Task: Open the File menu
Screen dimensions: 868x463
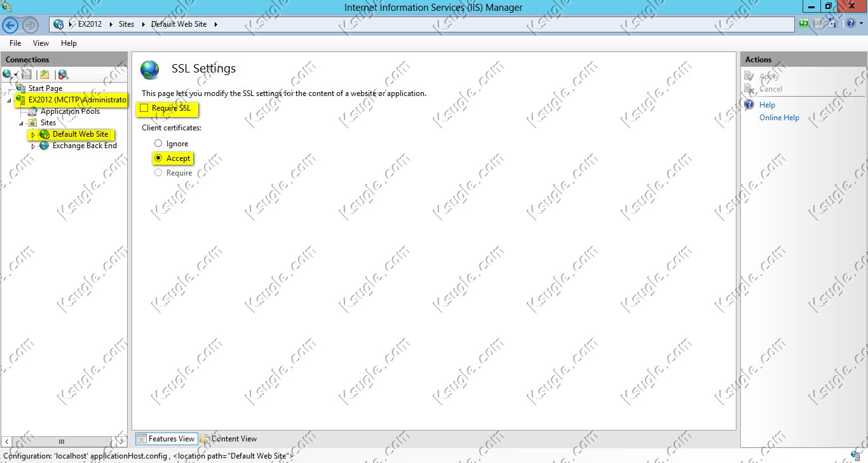Action: tap(15, 43)
